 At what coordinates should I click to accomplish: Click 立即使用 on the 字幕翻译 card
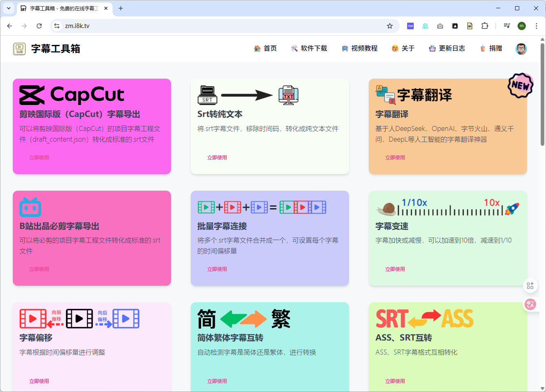point(395,158)
